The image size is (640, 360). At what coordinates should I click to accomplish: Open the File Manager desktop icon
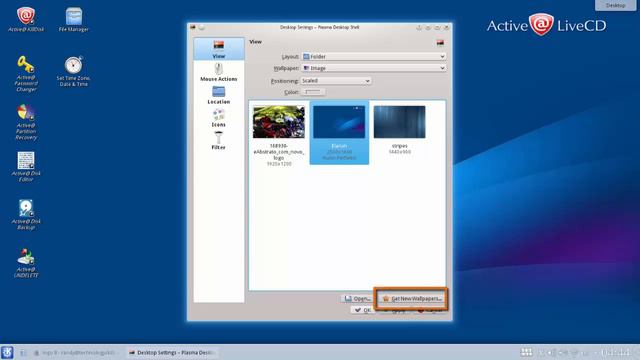[73, 19]
